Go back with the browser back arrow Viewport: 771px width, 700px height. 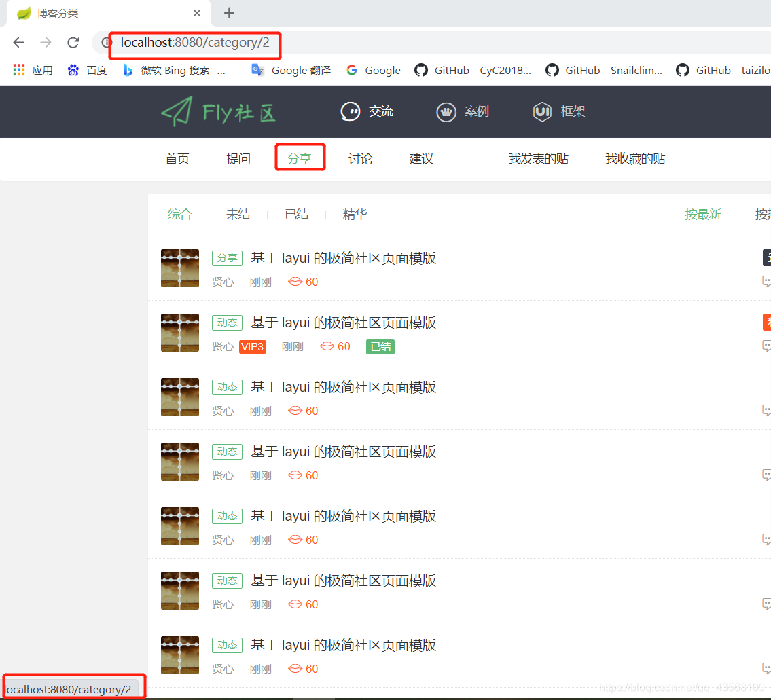[x=19, y=43]
